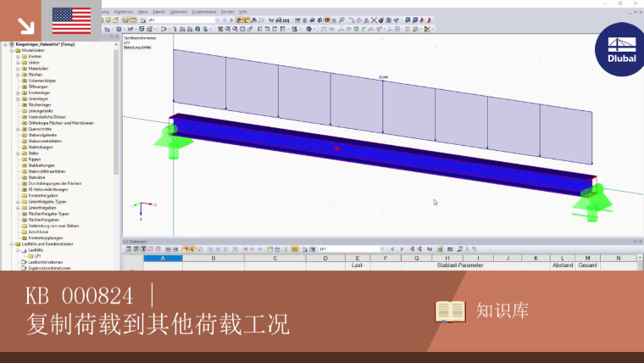Click the 知识库 knowledge base label

click(502, 310)
